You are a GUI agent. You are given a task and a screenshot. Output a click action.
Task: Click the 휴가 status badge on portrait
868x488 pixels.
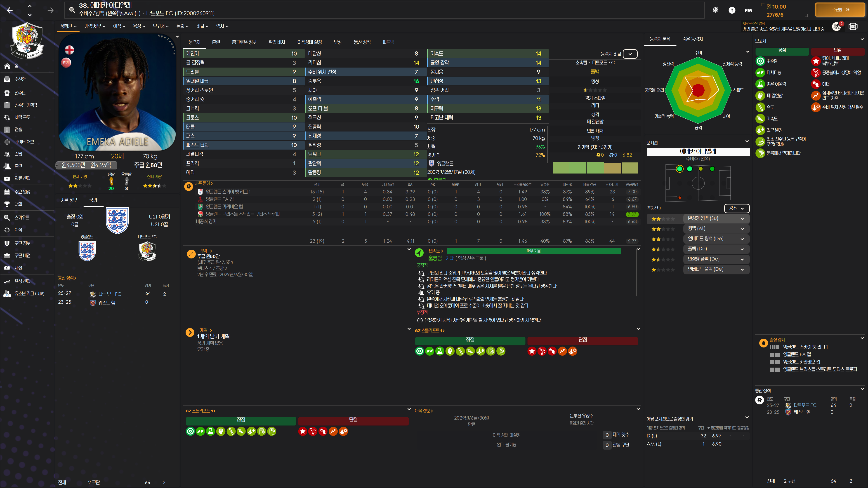(x=66, y=62)
